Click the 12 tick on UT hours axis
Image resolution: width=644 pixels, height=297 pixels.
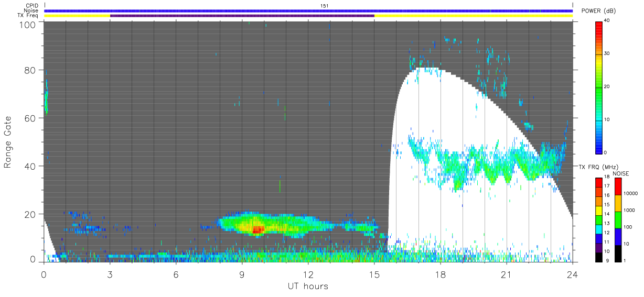coord(308,274)
